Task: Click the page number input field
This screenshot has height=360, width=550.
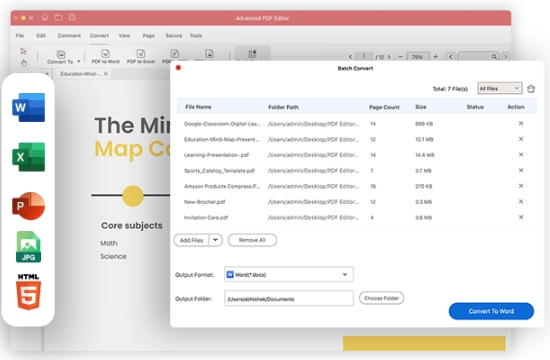Action: 364,56
